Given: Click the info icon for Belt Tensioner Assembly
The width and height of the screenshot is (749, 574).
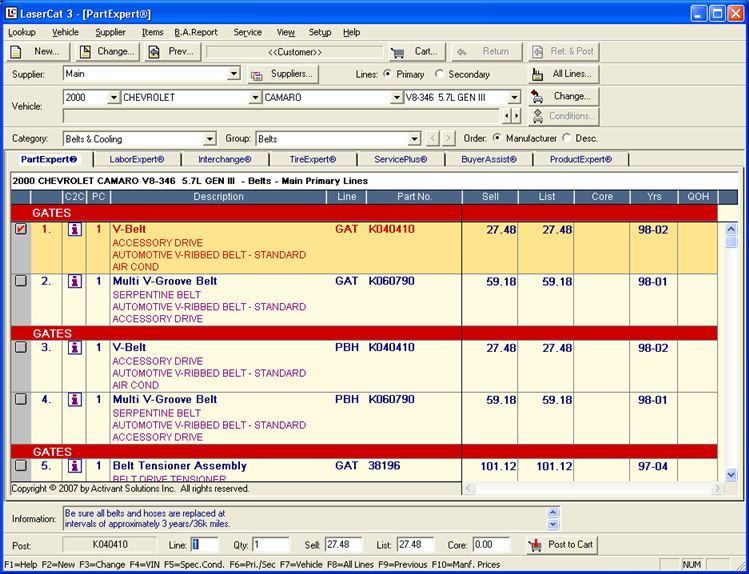Looking at the screenshot, I should click(x=73, y=466).
